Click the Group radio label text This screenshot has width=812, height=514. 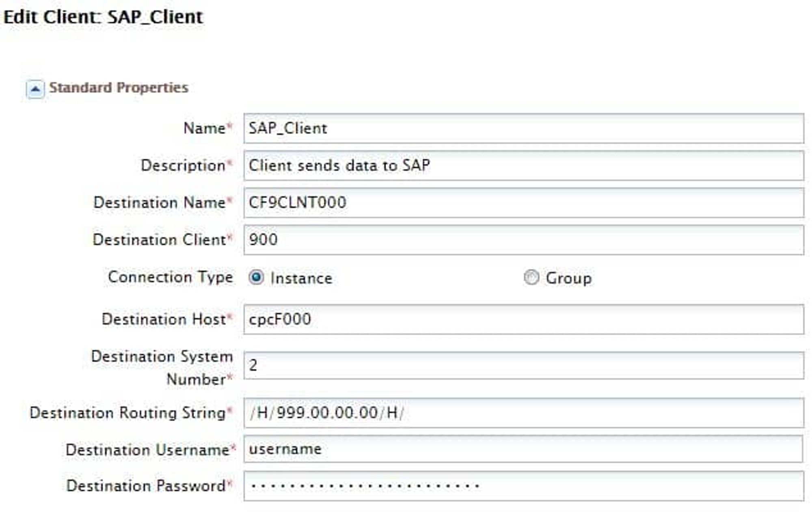568,278
